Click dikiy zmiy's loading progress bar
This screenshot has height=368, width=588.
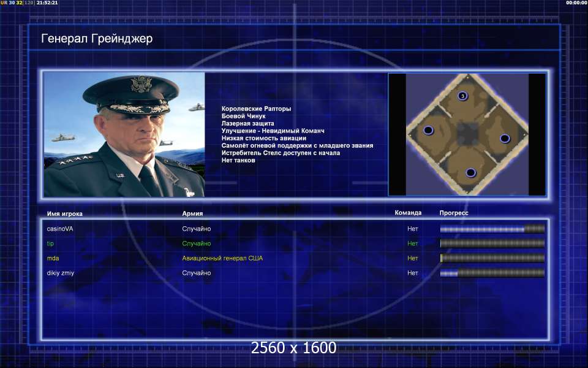point(492,273)
